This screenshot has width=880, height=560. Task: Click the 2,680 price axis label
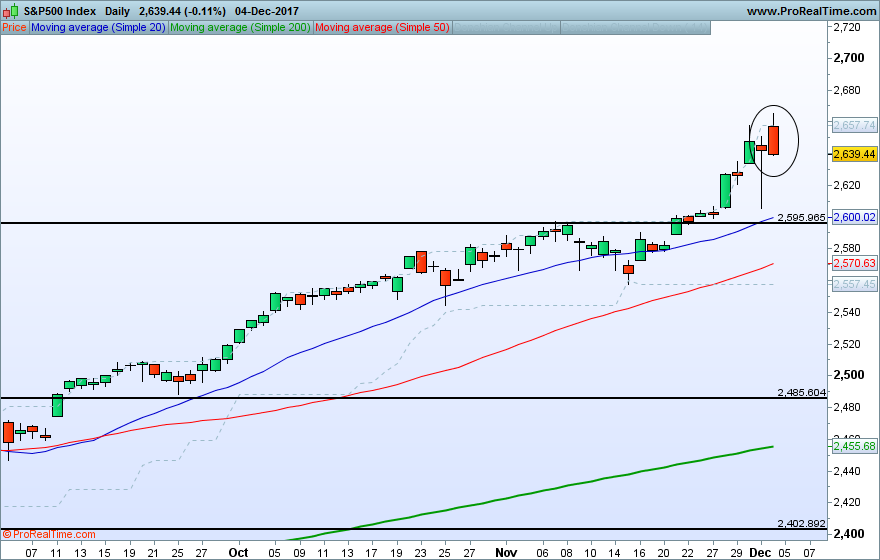847,90
